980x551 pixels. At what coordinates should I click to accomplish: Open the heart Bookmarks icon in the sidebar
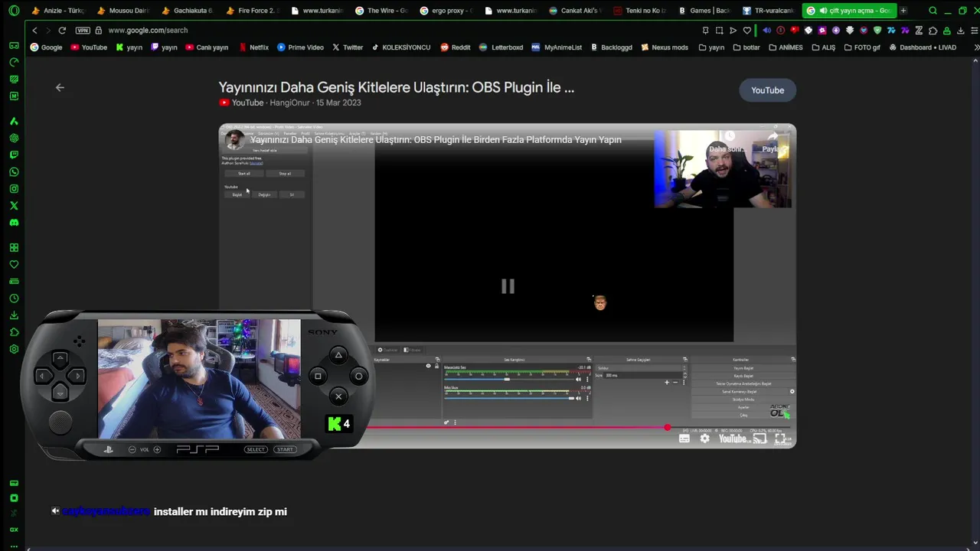[x=14, y=265]
